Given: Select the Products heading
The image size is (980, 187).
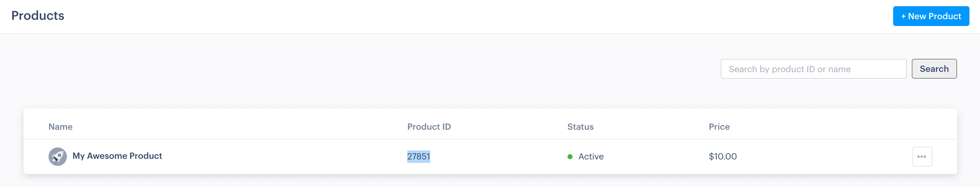Looking at the screenshot, I should 38,15.
